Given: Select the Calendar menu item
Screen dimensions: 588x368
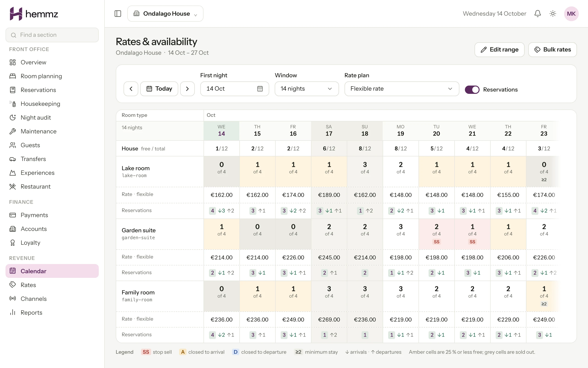Looking at the screenshot, I should pyautogui.click(x=52, y=271).
